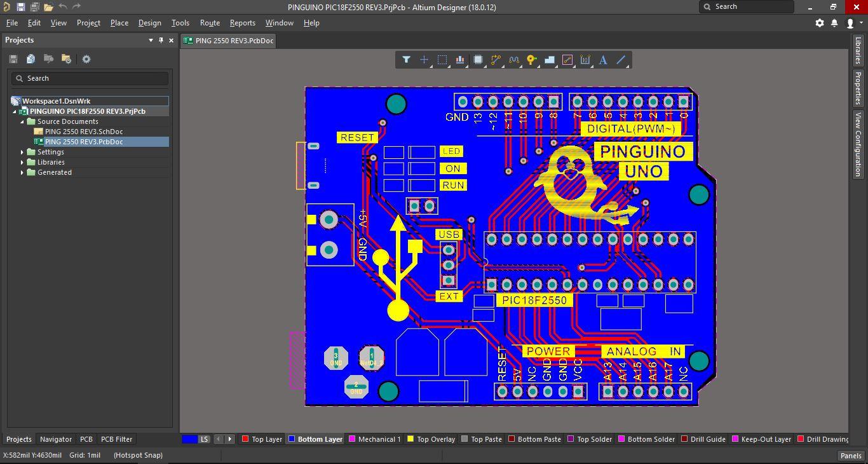The height and width of the screenshot is (464, 868).
Task: Open the Place menu
Action: pos(119,23)
